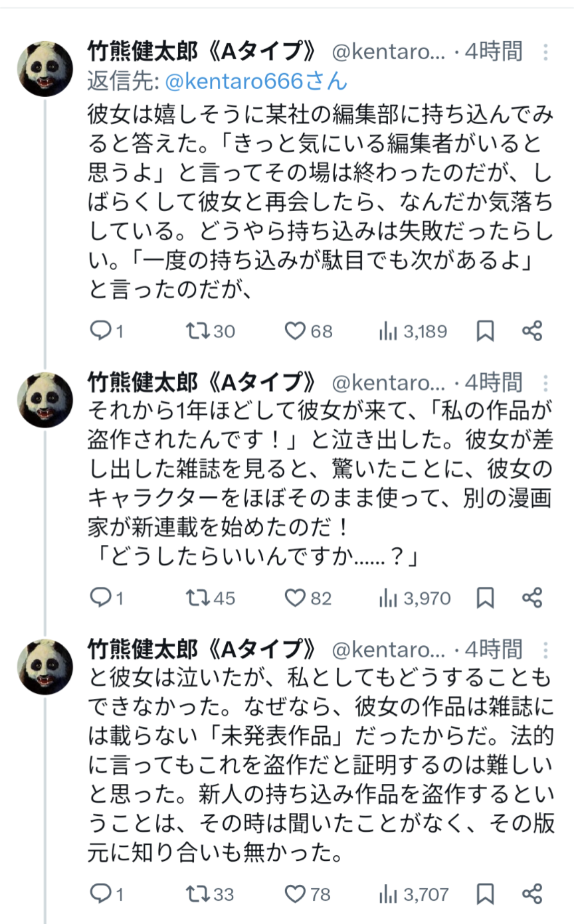Bookmark the first tweet about 持ち込み

(486, 331)
